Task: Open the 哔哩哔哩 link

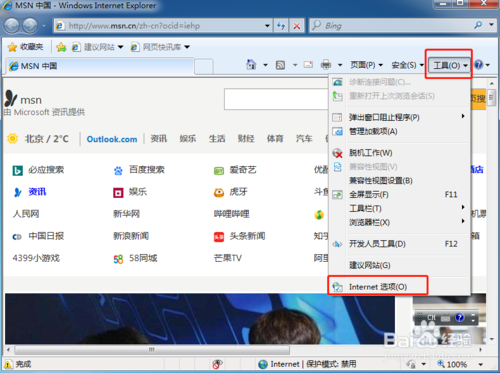Action: point(231,214)
